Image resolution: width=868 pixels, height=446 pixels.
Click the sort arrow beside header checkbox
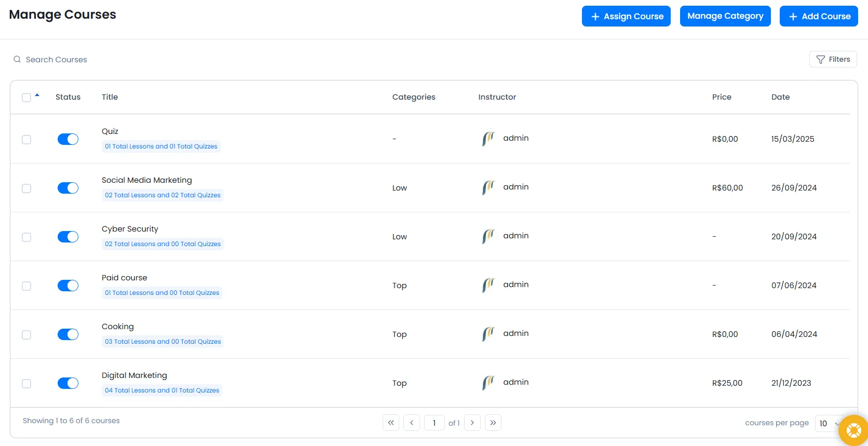click(x=37, y=95)
